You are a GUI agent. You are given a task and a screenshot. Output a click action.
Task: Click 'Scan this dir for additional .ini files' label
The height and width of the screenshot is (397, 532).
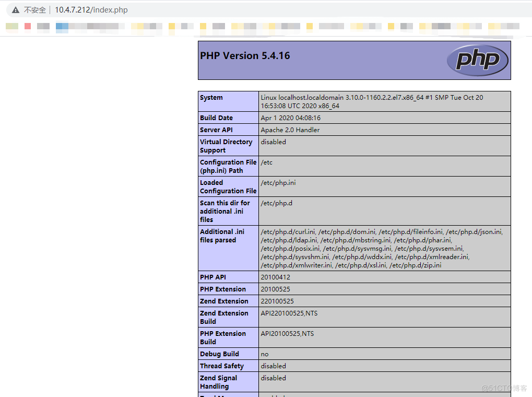click(224, 211)
